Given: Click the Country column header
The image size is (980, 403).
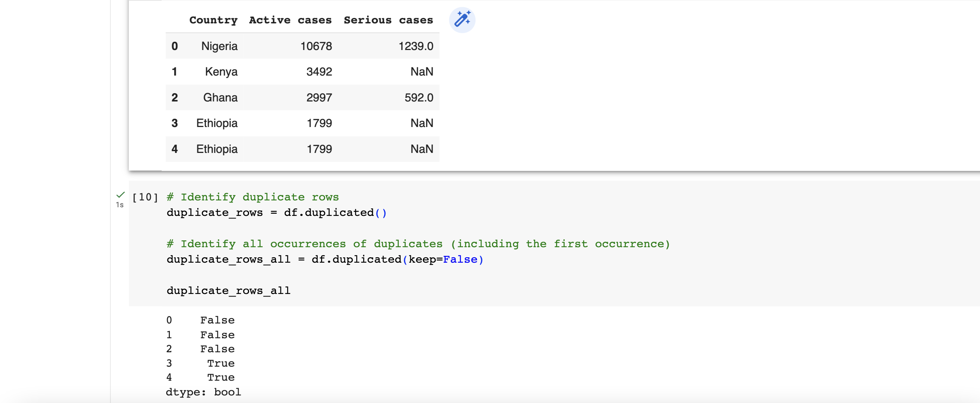Looking at the screenshot, I should pyautogui.click(x=213, y=20).
